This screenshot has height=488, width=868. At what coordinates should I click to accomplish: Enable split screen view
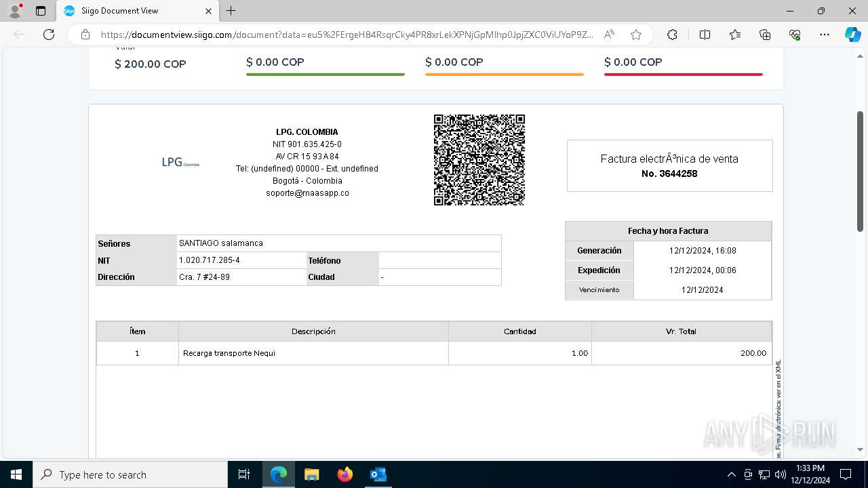(705, 35)
